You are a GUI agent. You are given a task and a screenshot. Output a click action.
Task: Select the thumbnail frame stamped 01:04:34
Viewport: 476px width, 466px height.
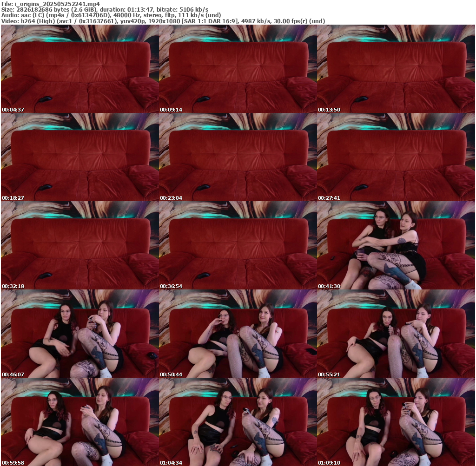click(238, 422)
